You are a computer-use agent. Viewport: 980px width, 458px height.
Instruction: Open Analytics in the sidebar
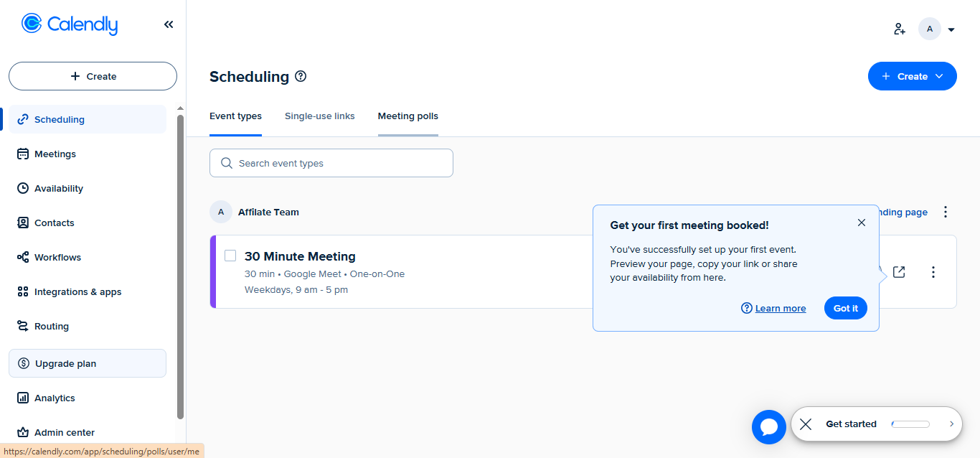point(88,398)
